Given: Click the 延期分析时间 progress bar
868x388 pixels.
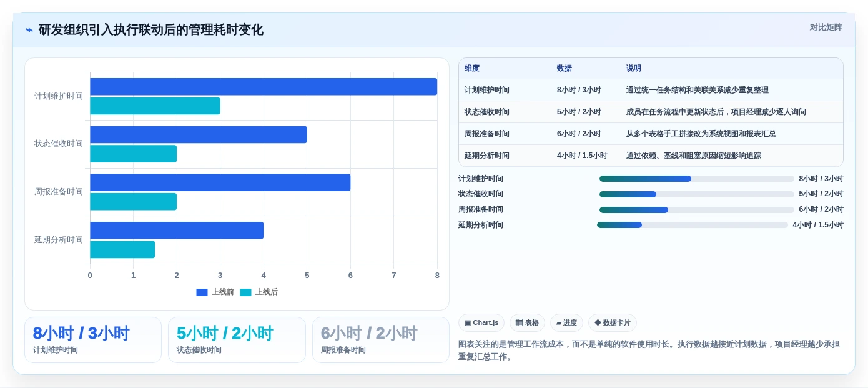Looking at the screenshot, I should point(692,225).
